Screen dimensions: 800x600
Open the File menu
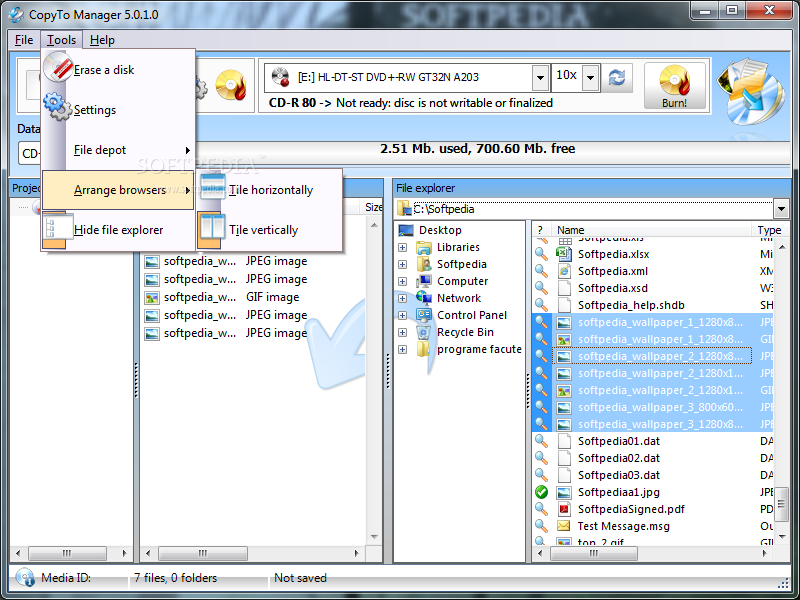[24, 40]
